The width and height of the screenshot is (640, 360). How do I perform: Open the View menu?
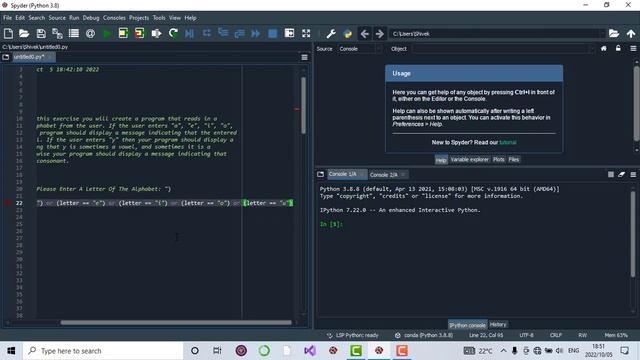pos(175,18)
